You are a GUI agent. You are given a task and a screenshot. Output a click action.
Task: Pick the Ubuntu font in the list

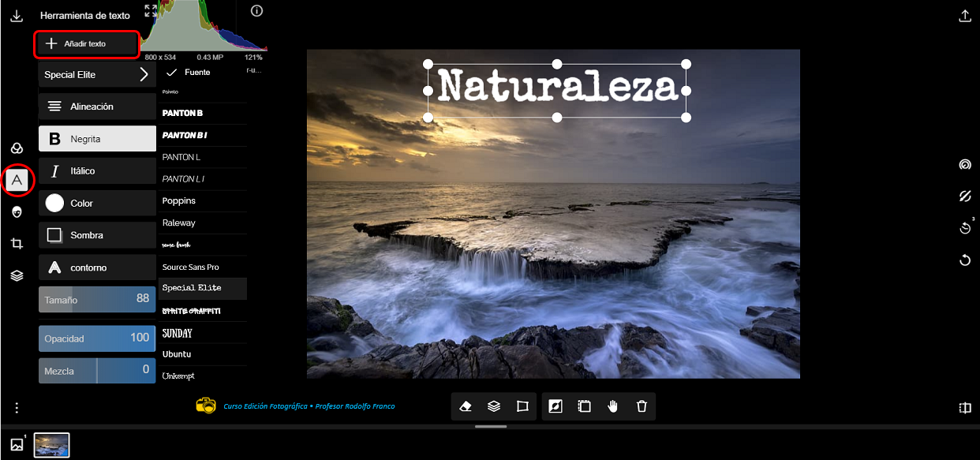(x=177, y=354)
